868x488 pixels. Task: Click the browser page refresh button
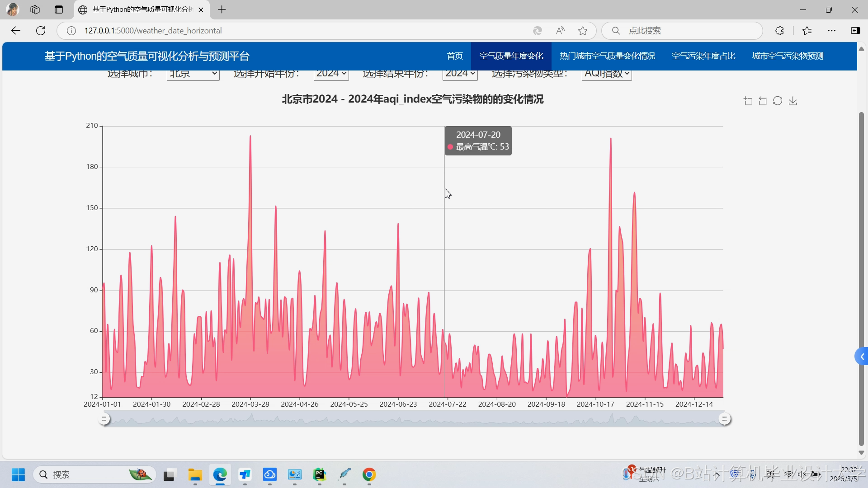(41, 31)
